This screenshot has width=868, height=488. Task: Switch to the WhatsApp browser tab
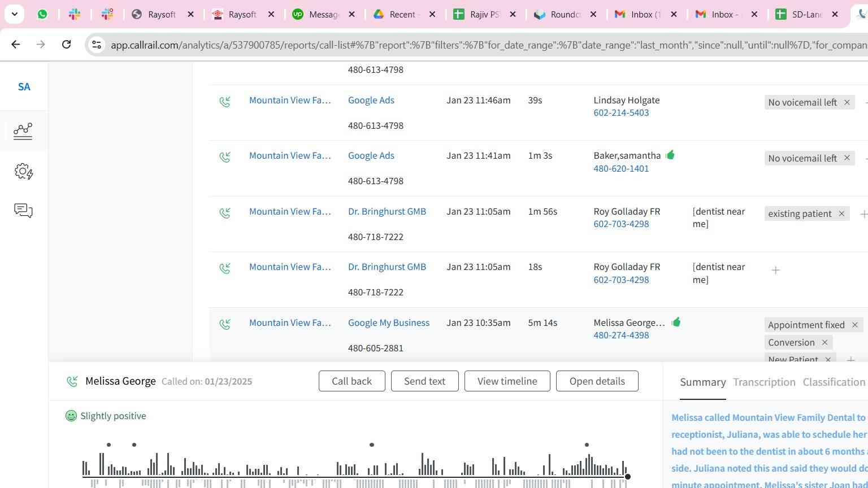[42, 14]
